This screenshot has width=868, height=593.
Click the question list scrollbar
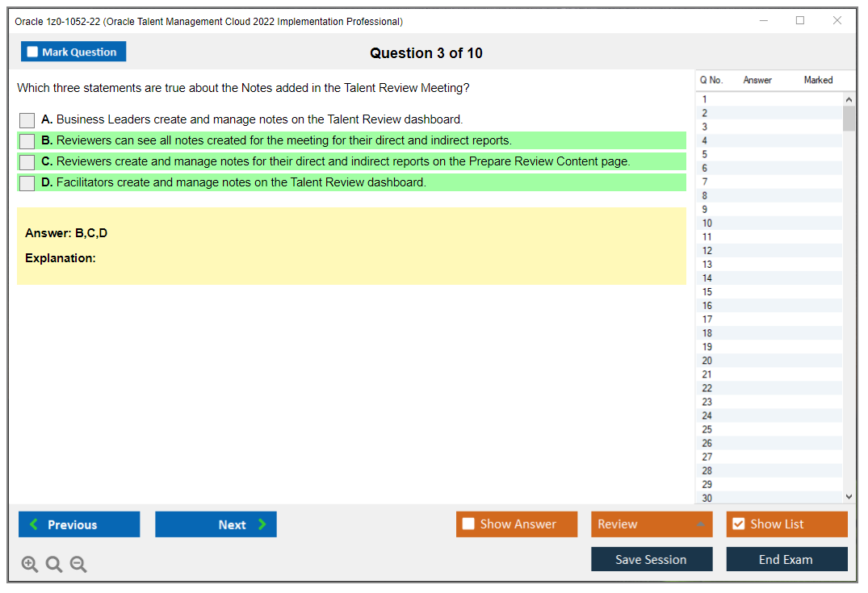click(x=849, y=117)
